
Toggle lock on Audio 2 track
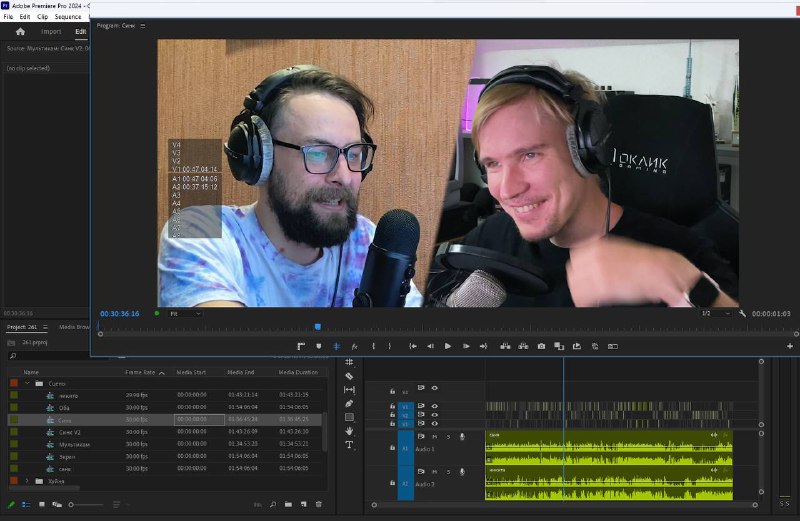[392, 483]
